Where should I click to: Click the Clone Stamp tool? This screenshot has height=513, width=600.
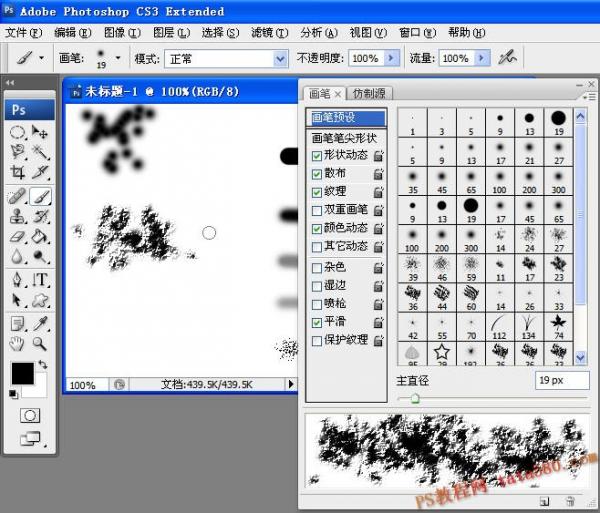(18, 216)
